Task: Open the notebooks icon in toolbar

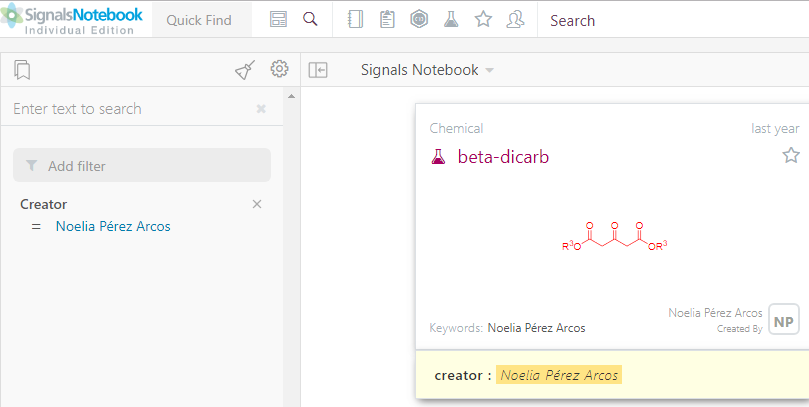Action: coord(354,20)
